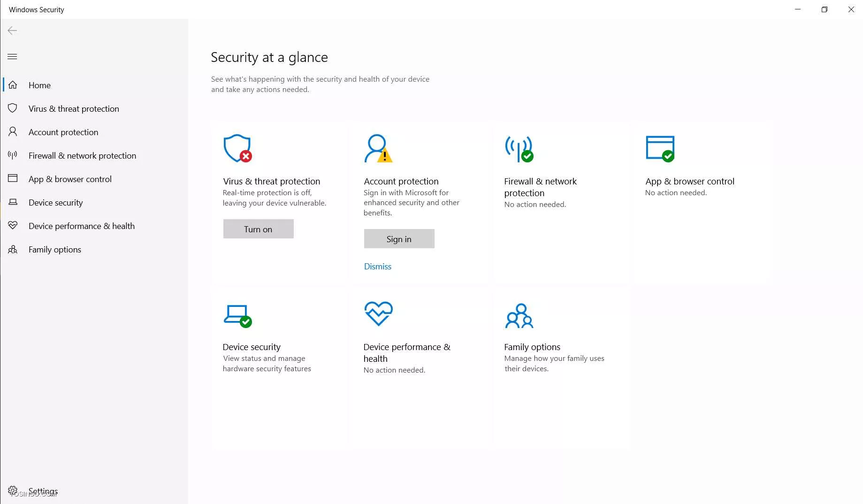The image size is (863, 504).
Task: Open the Device performance & health card title
Action: [407, 352]
